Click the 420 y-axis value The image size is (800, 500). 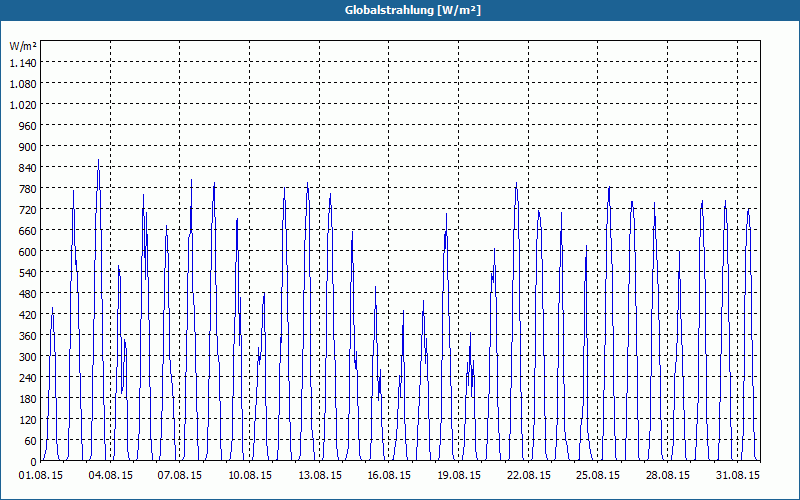[28, 315]
